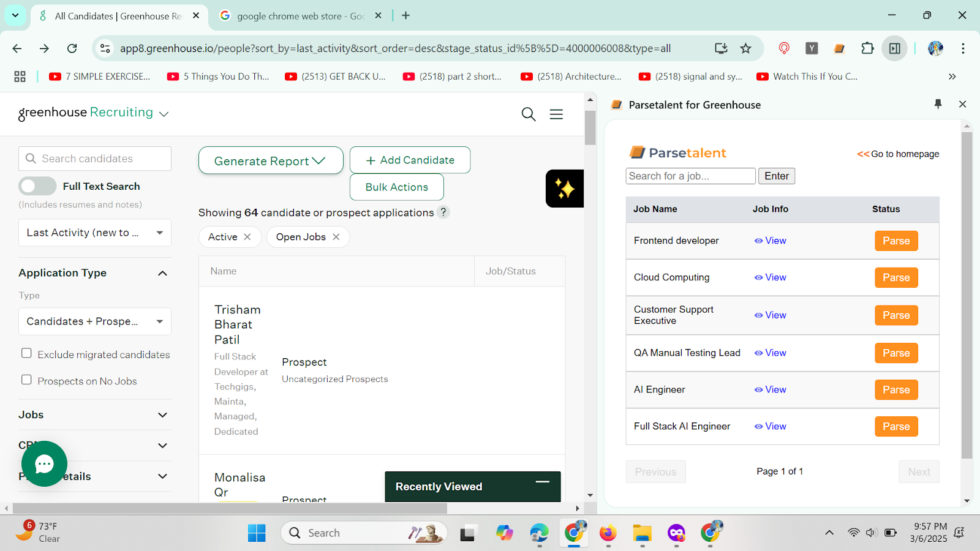Screen dimensions: 980x551
Task: Click Add Candidate button
Action: 410,160
